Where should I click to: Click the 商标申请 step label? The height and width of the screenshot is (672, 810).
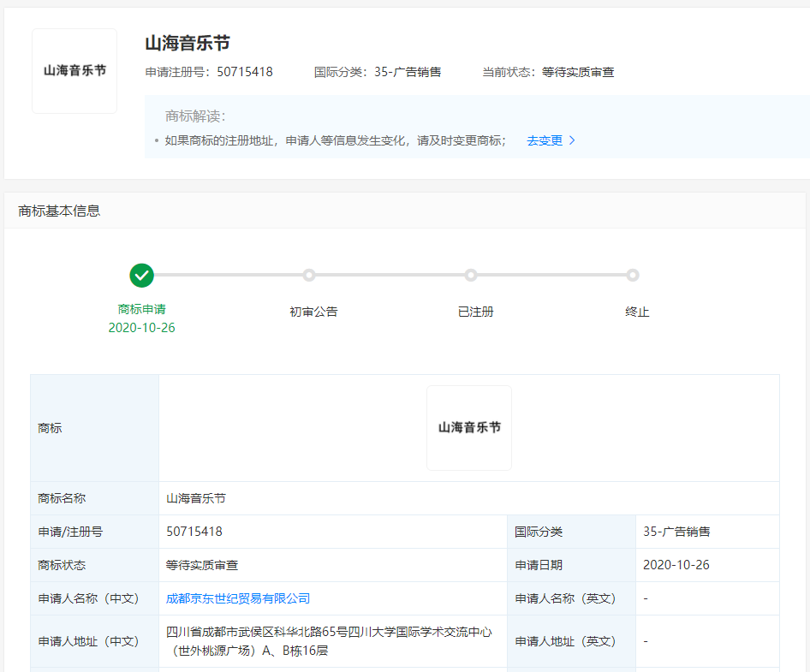(141, 309)
